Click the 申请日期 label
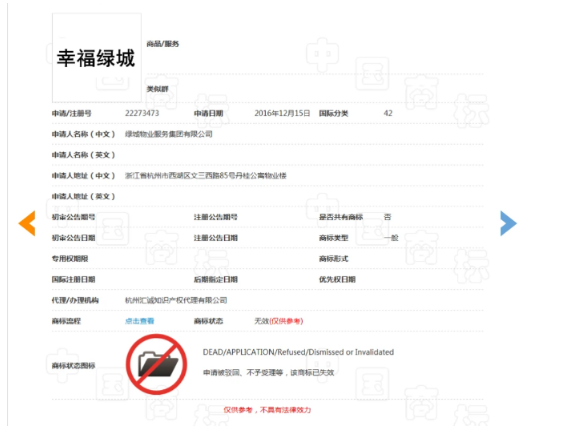The image size is (562, 432). (209, 113)
